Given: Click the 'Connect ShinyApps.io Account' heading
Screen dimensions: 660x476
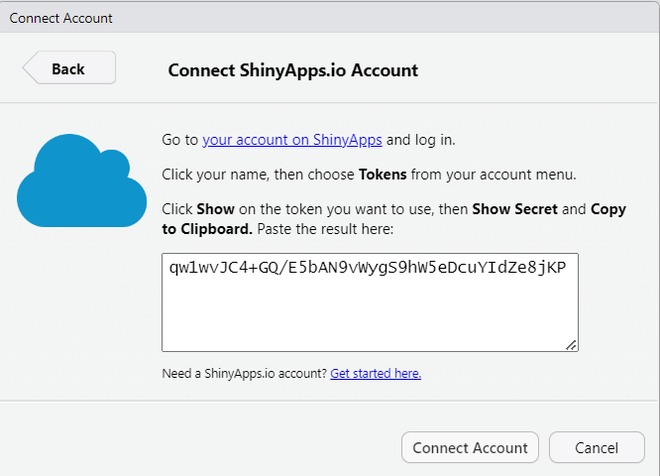Looking at the screenshot, I should pos(292,70).
